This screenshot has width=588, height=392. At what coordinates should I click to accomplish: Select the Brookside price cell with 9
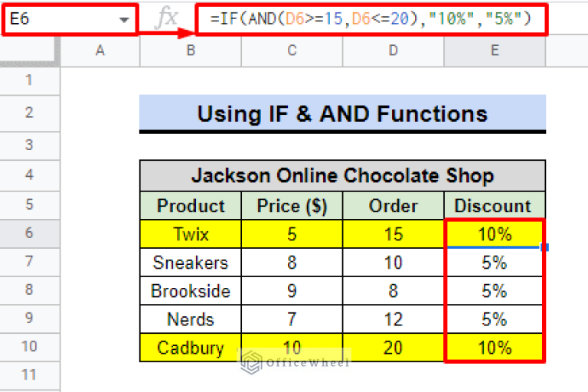292,291
